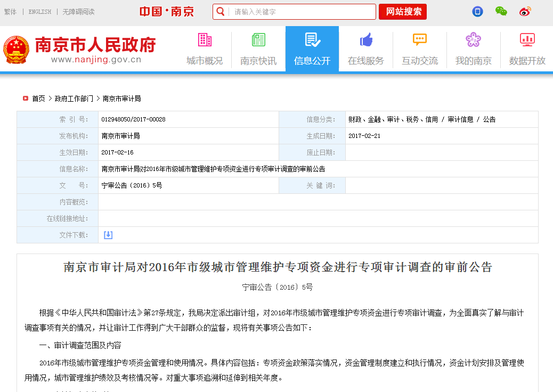The height and width of the screenshot is (392, 553).
Task: Switch to 繁体 traditional Chinese
Action: [10, 12]
